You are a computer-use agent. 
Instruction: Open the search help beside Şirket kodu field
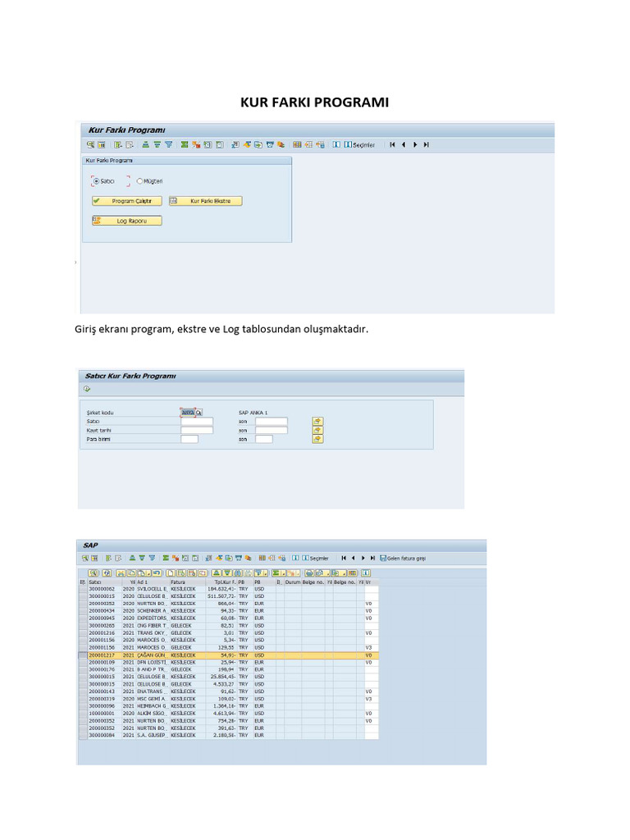point(199,413)
